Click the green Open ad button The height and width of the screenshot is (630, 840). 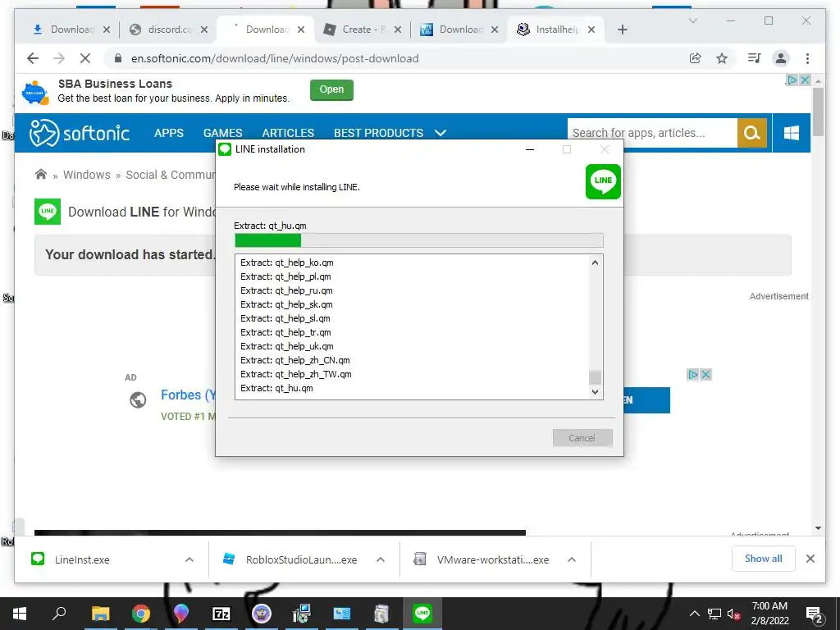tap(331, 89)
